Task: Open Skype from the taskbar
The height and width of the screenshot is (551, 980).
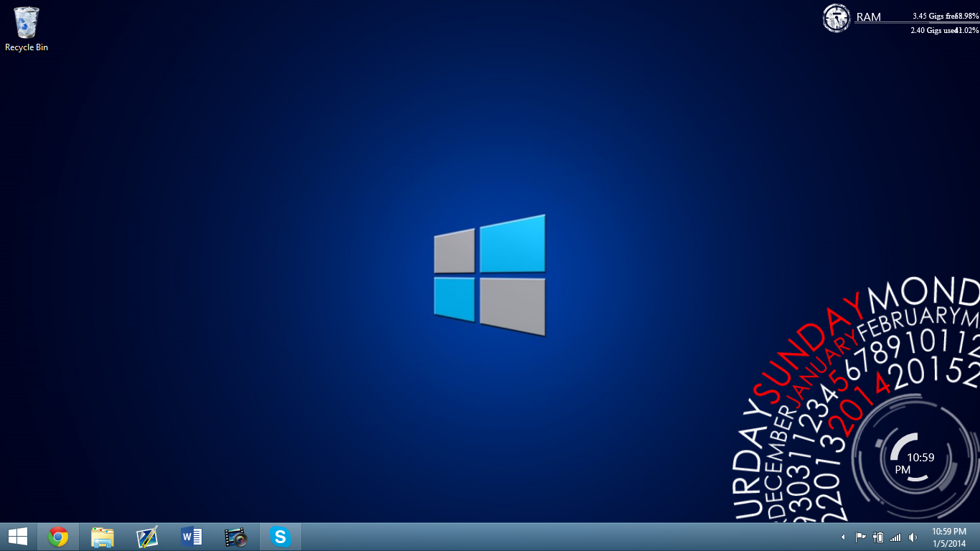Action: (281, 537)
